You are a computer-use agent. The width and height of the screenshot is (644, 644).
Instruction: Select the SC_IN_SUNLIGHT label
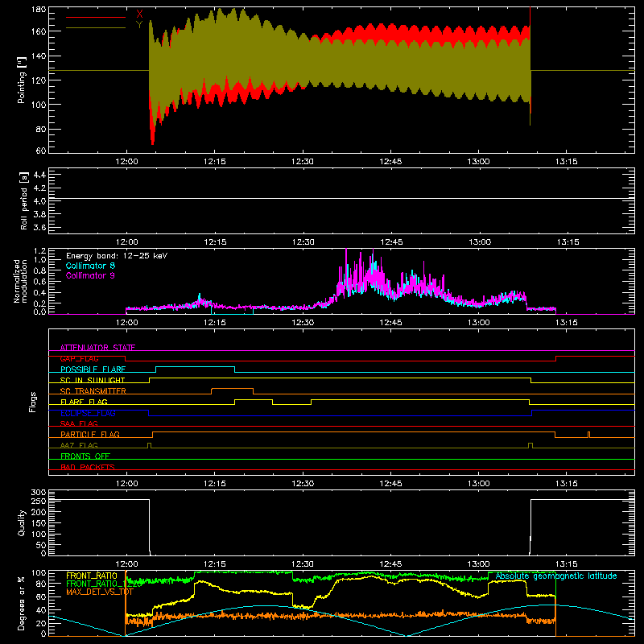point(93,380)
